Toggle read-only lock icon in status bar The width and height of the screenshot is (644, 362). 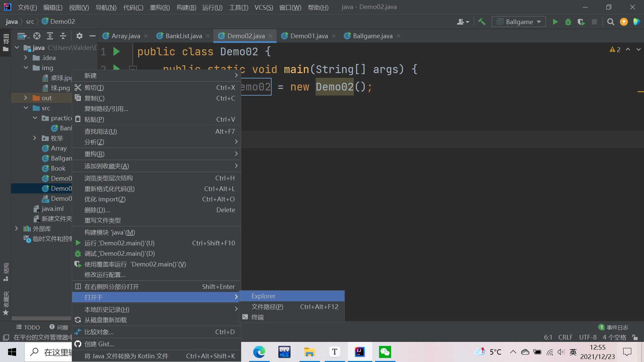[635, 337]
